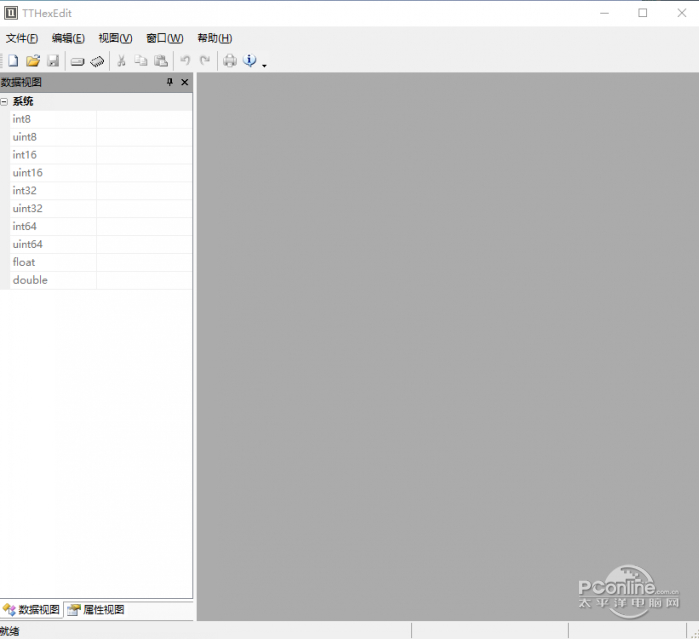Select the int8 row
The height and width of the screenshot is (639, 699).
[x=101, y=119]
